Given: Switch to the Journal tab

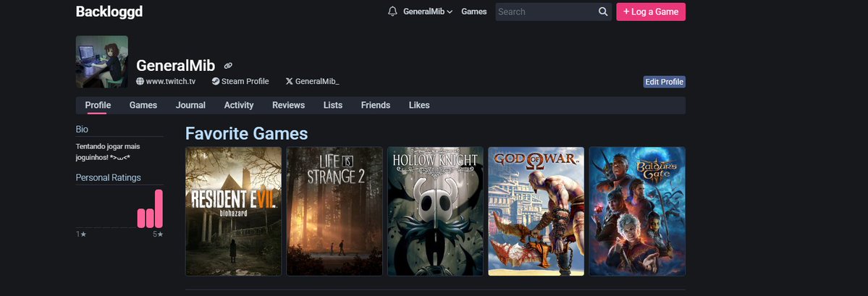Looking at the screenshot, I should click(190, 105).
